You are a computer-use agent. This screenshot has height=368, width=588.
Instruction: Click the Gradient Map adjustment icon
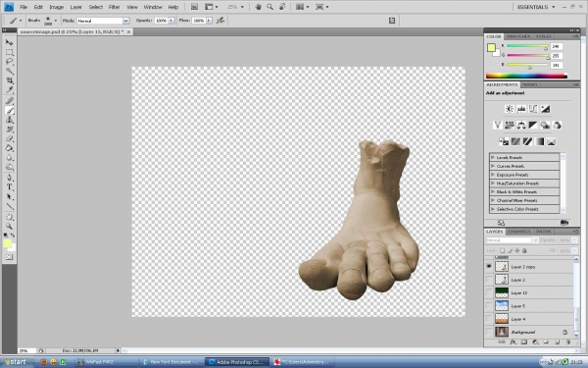[x=539, y=141]
